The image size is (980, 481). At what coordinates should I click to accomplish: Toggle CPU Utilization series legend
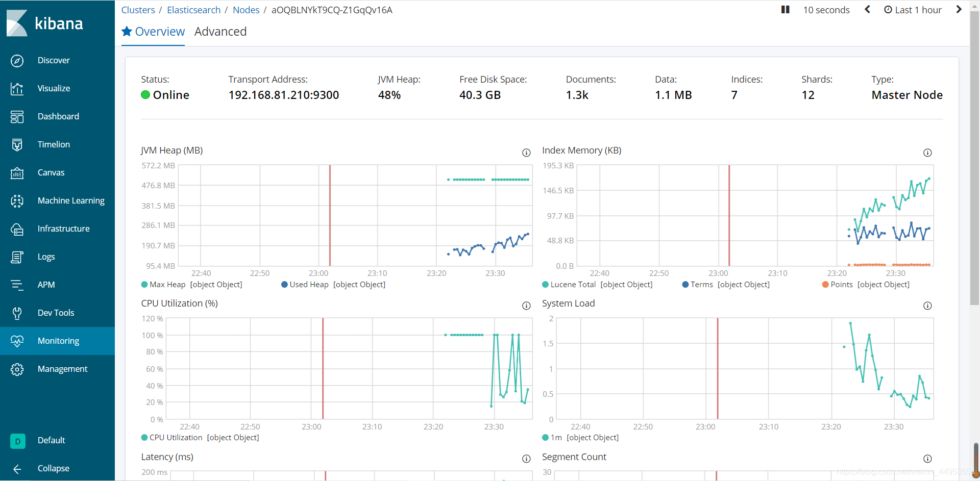point(200,438)
